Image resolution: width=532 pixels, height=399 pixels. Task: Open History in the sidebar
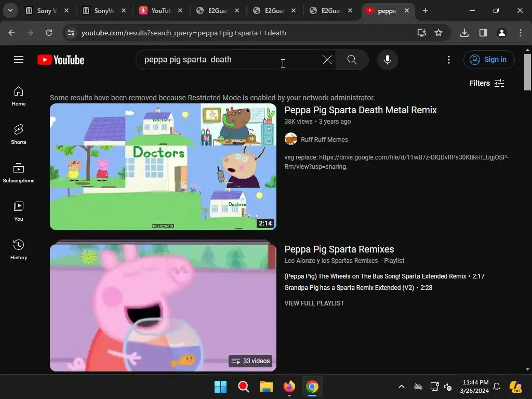coord(19,250)
